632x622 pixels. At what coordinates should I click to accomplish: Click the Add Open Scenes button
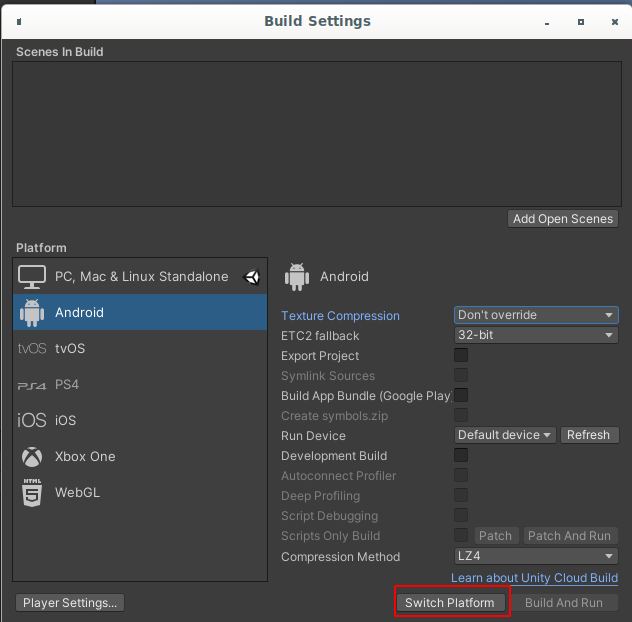pyautogui.click(x=563, y=219)
